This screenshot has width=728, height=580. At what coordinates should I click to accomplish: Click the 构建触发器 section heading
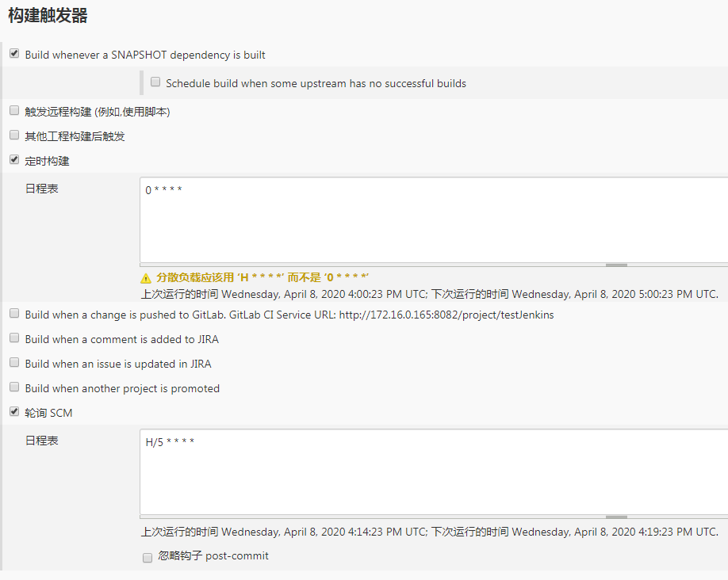tap(48, 15)
